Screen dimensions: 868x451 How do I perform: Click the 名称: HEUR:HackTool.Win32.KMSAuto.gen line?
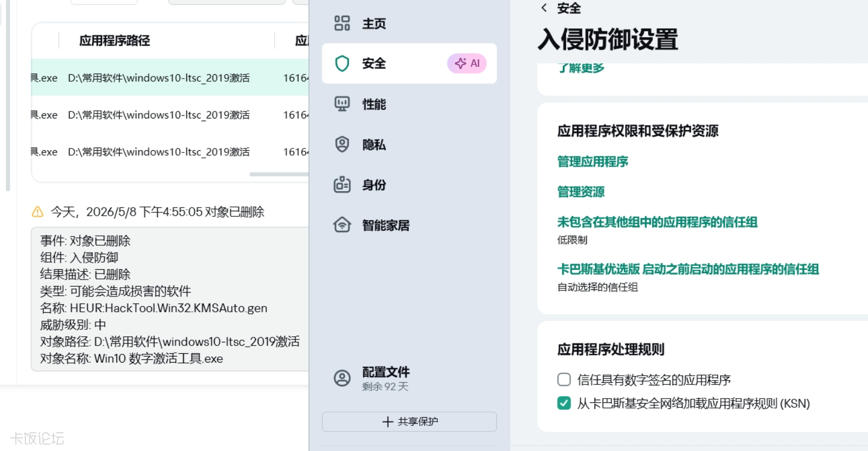pyautogui.click(x=153, y=308)
